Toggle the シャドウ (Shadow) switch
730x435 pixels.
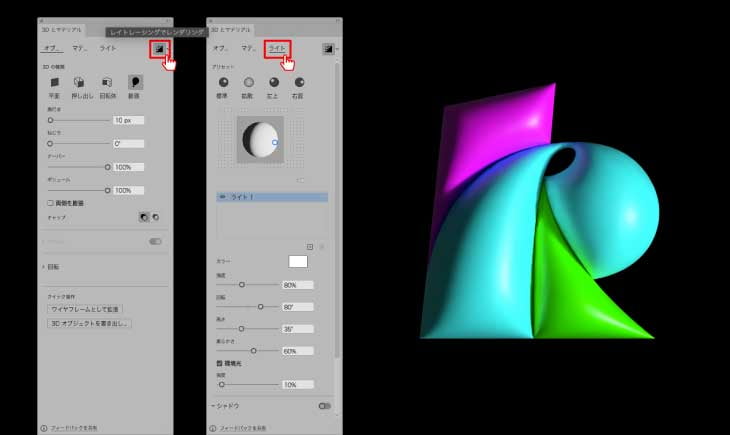(324, 406)
